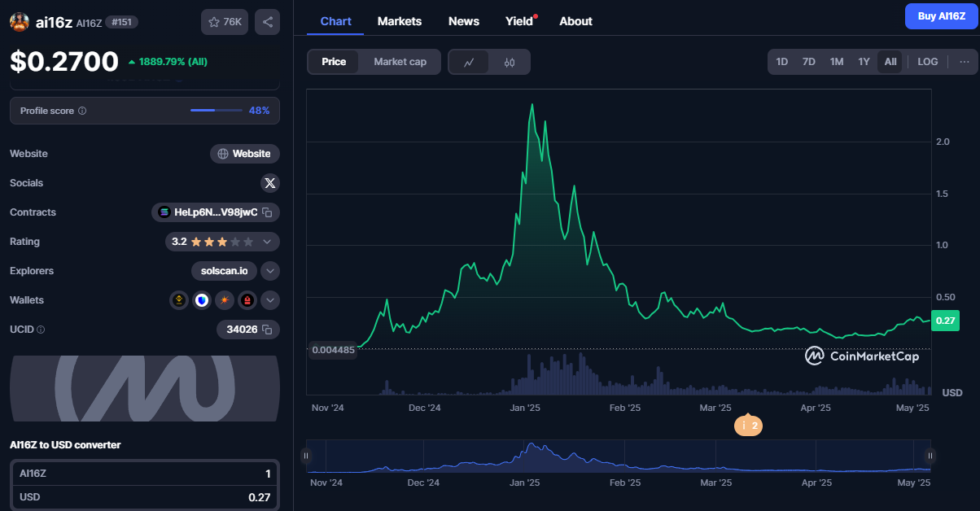980x511 pixels.
Task: Copy the UCID 34026 value
Action: 267,330
